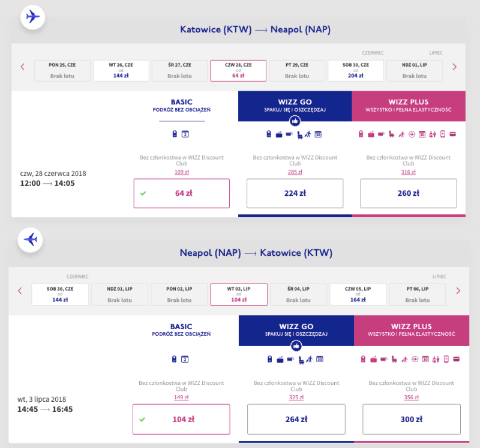Click the 30-day calendar icon under WIZZ GO for Katowice–Neapol
The height and width of the screenshot is (448, 480).
318,134
